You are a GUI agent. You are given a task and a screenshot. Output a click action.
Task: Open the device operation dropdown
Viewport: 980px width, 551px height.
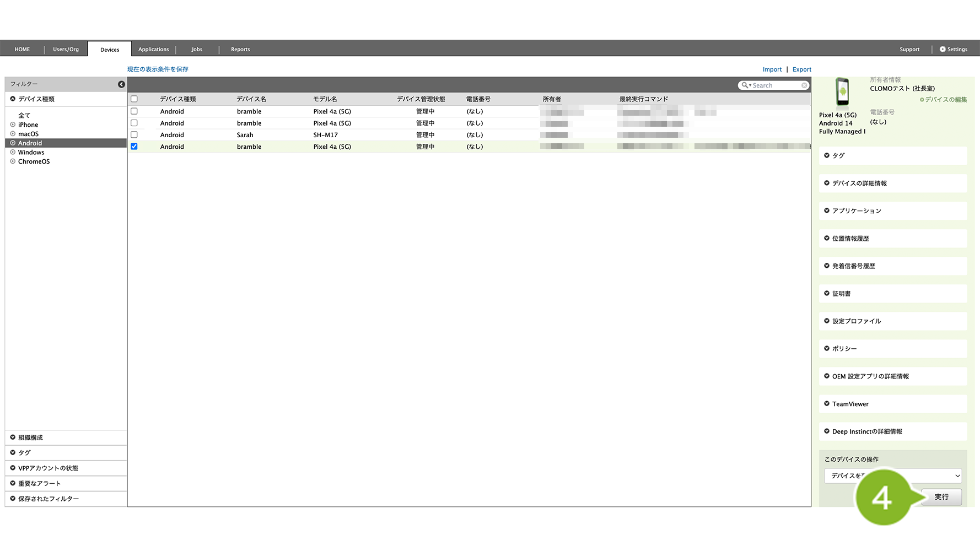point(892,476)
